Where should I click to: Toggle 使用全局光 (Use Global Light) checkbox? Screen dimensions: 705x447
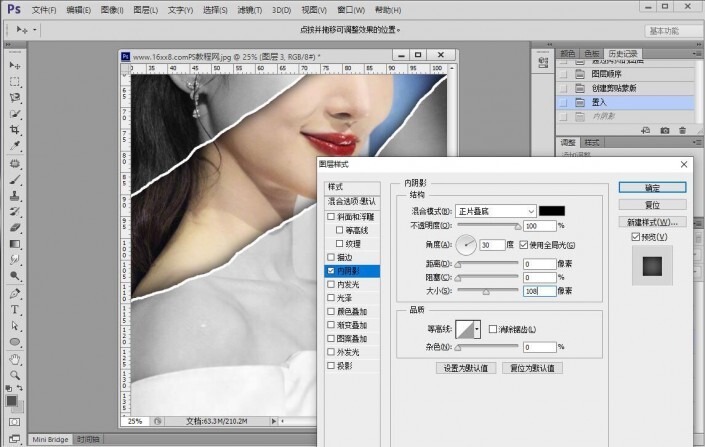(524, 244)
